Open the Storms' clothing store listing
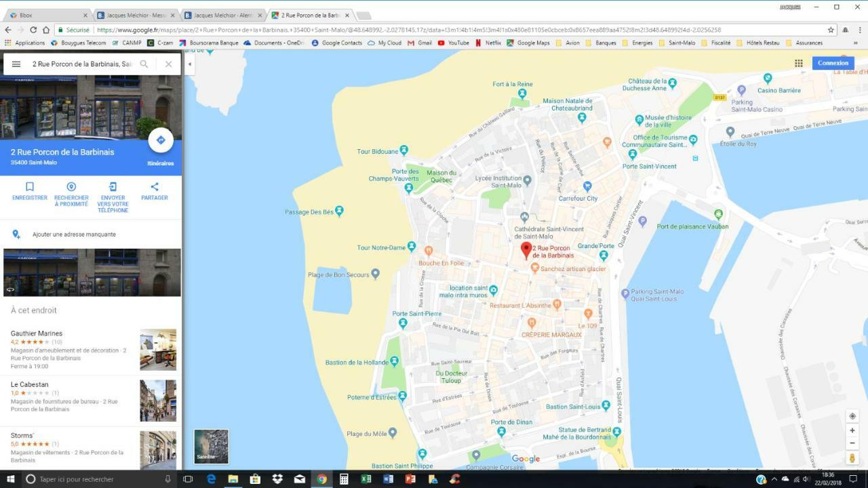 91,448
